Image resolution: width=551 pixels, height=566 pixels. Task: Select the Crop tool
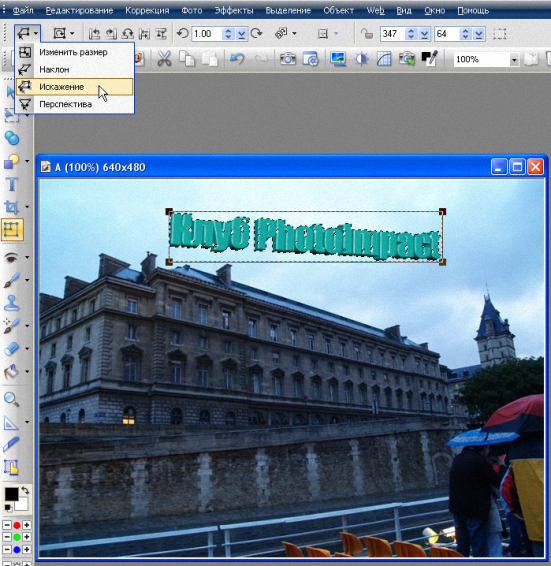[11, 207]
